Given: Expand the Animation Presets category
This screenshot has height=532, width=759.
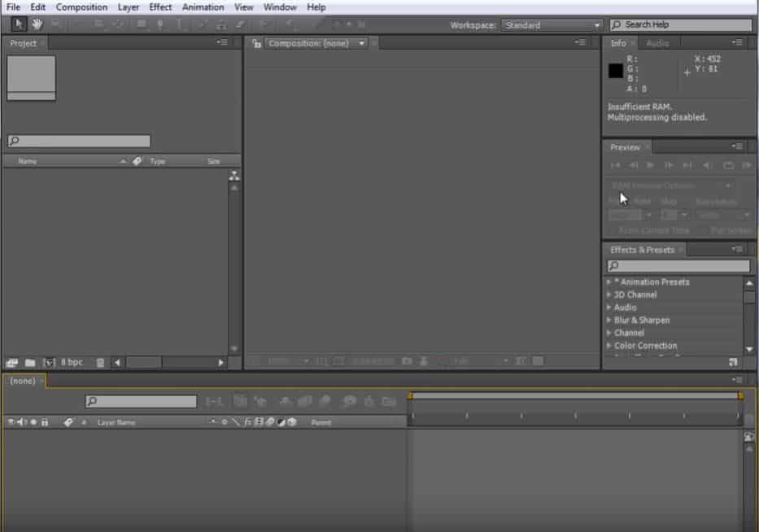Looking at the screenshot, I should coord(609,281).
